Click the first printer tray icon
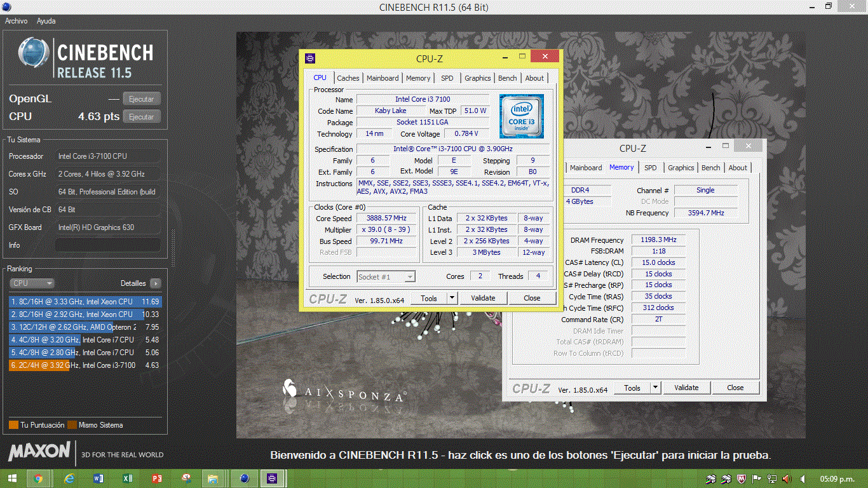868x488 pixels. point(710,478)
